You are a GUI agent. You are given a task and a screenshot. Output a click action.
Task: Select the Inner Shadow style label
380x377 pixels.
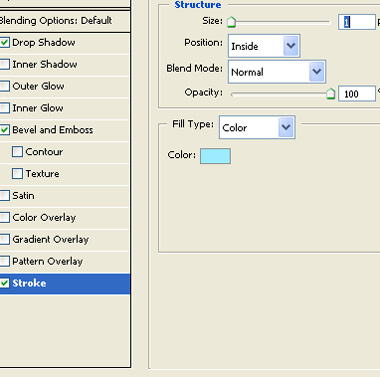pos(45,64)
